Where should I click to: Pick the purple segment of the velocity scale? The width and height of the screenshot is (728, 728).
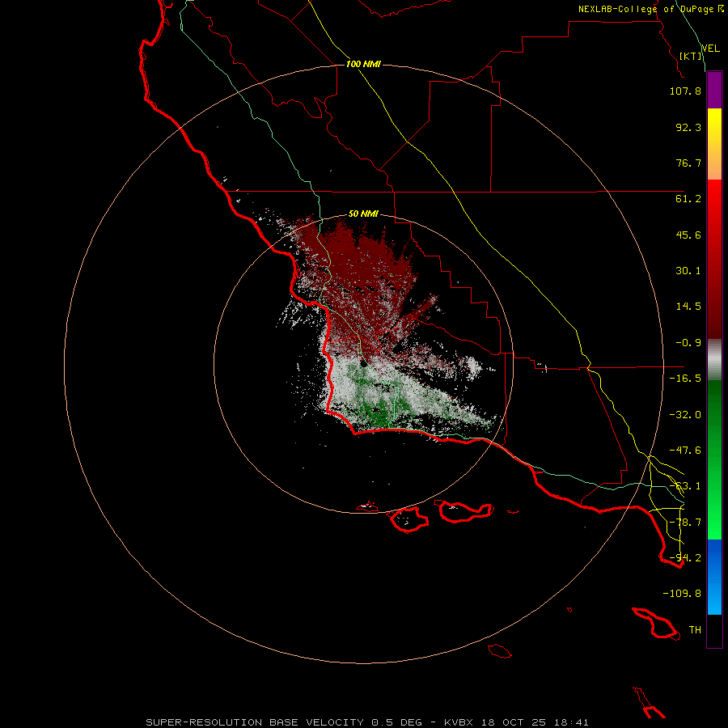click(714, 90)
